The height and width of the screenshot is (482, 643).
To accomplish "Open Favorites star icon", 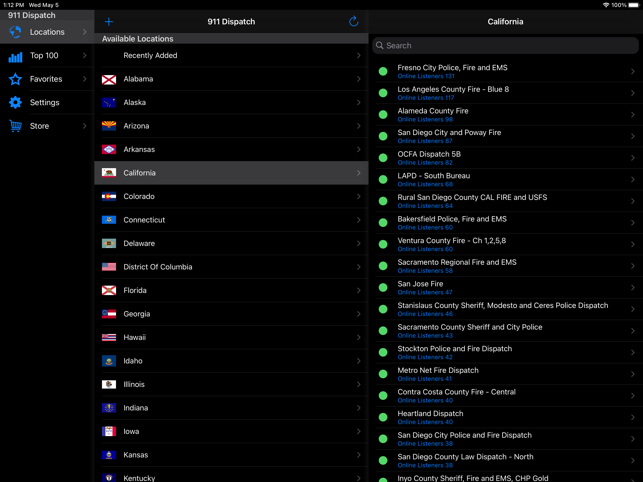I will pyautogui.click(x=15, y=79).
